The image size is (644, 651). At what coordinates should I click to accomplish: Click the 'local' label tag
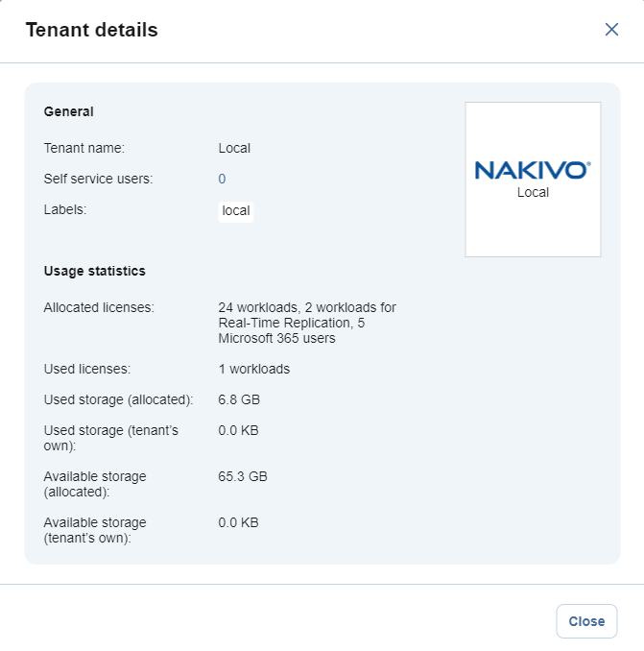(x=235, y=210)
